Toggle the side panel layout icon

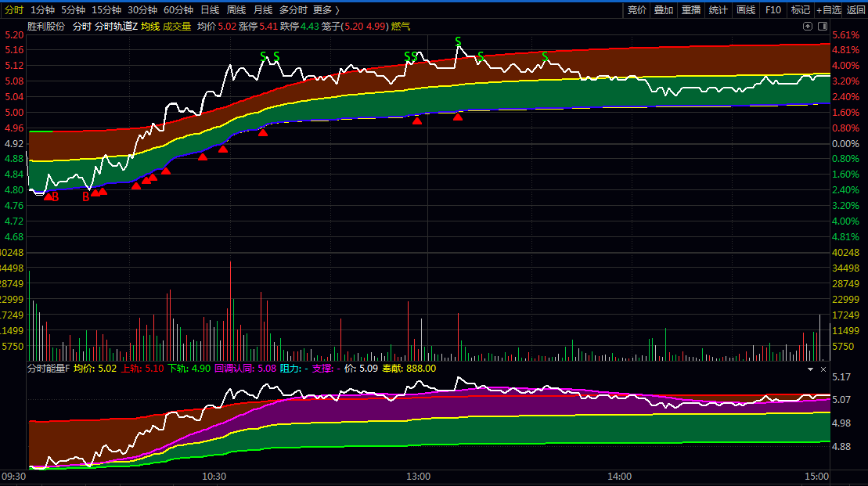(x=823, y=26)
